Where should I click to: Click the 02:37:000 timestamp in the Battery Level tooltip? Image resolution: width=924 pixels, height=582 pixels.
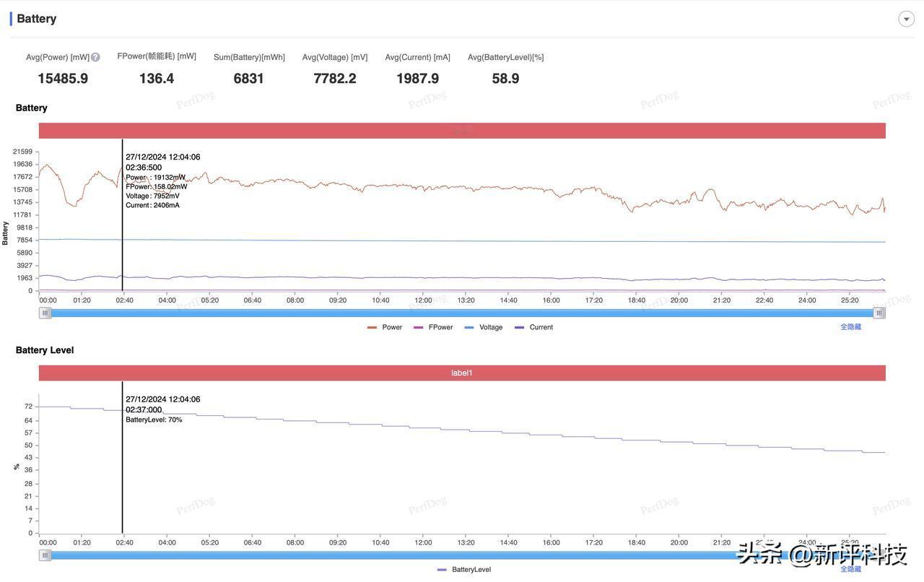(144, 409)
